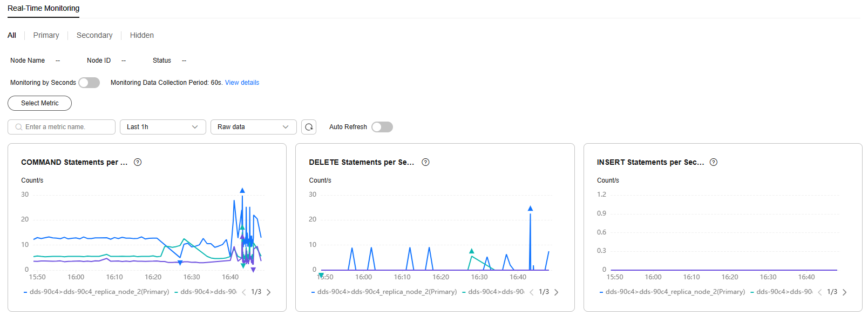Click the Node ID label
The height and width of the screenshot is (315, 868).
point(99,61)
